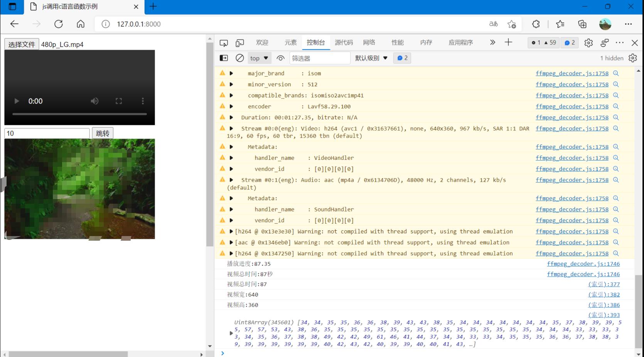Mute the video player volume icon

94,101
